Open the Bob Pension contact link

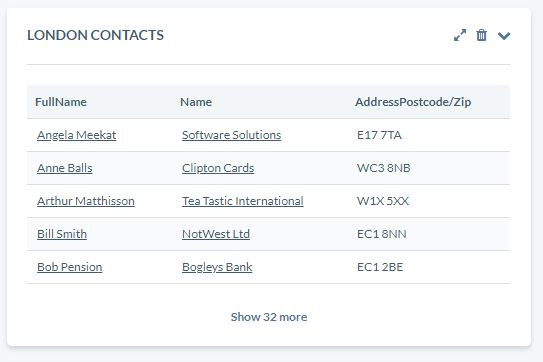pyautogui.click(x=70, y=267)
